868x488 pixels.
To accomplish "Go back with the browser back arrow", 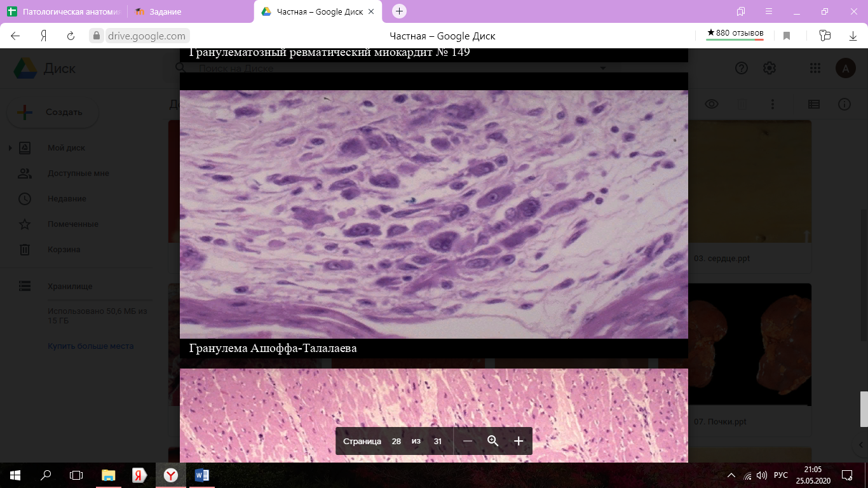I will (16, 36).
